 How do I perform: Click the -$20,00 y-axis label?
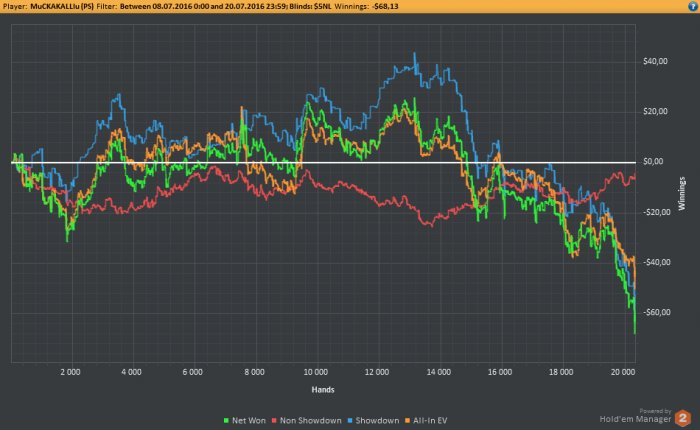click(x=654, y=212)
